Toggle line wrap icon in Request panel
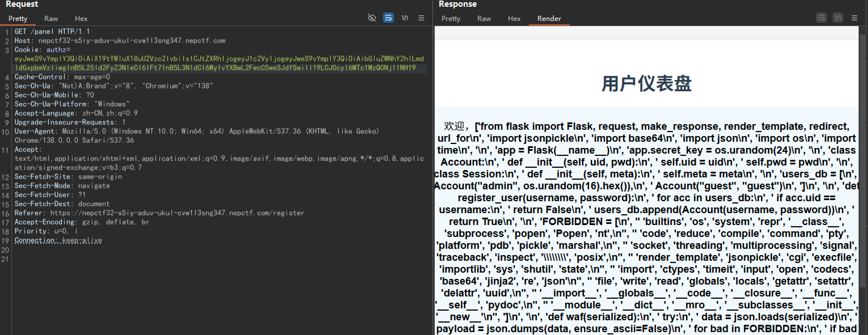This screenshot has height=335, width=868. point(388,18)
